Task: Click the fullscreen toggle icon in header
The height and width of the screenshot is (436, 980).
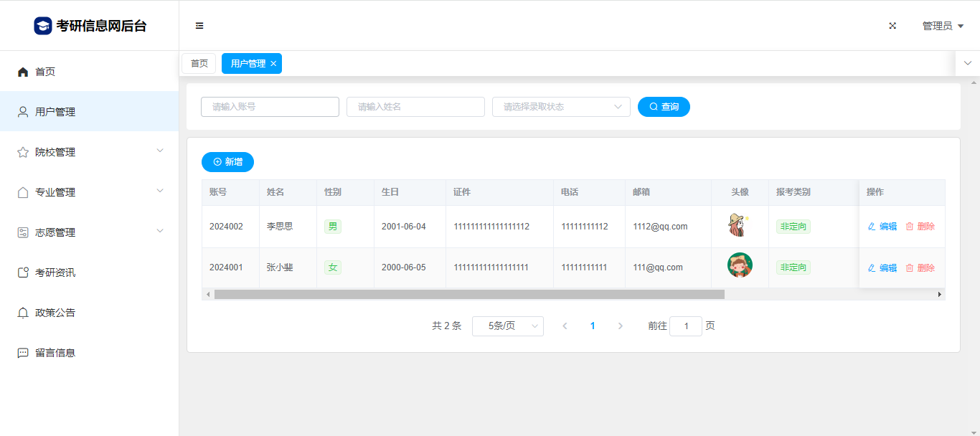Action: pos(892,26)
